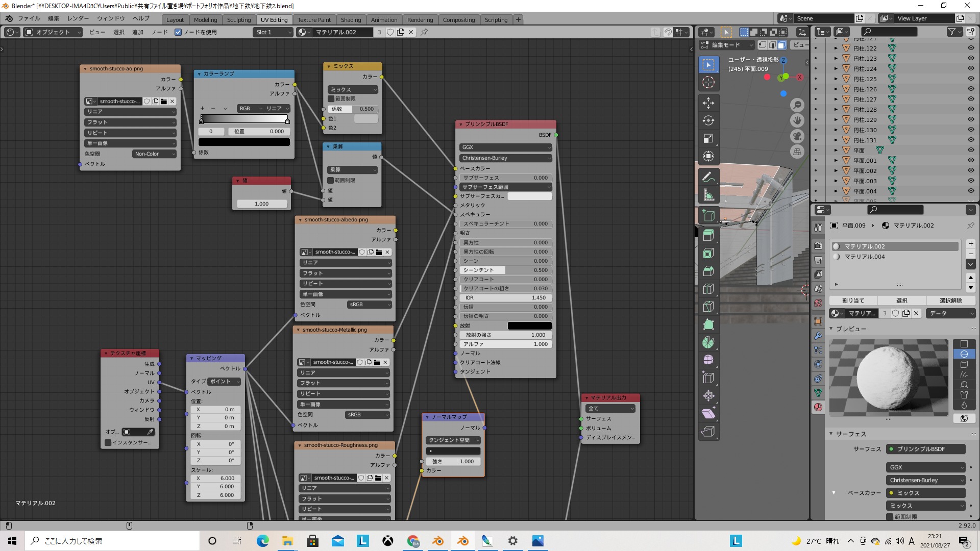Open the Slot 1 dropdown
Viewport: 980px width, 551px height.
click(274, 32)
